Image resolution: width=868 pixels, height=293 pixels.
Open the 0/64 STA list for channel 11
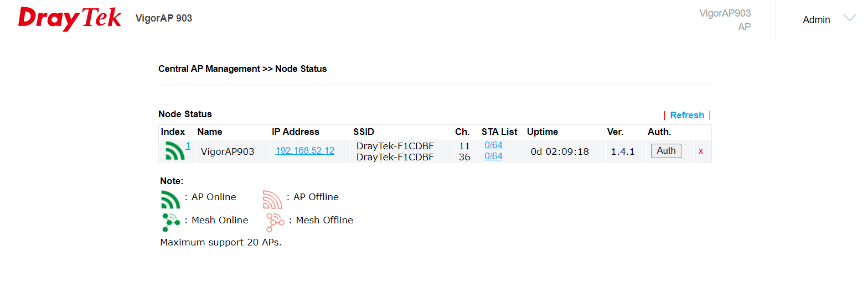tap(493, 145)
